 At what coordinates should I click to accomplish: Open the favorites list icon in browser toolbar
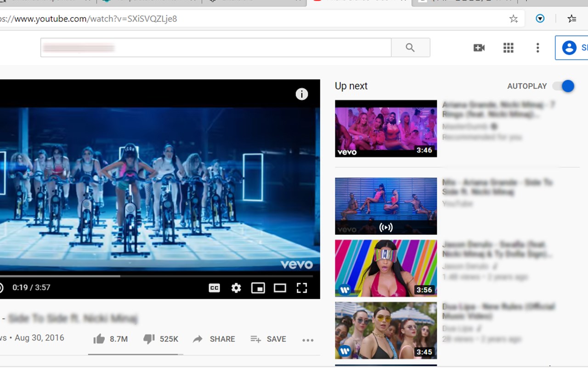coord(572,19)
